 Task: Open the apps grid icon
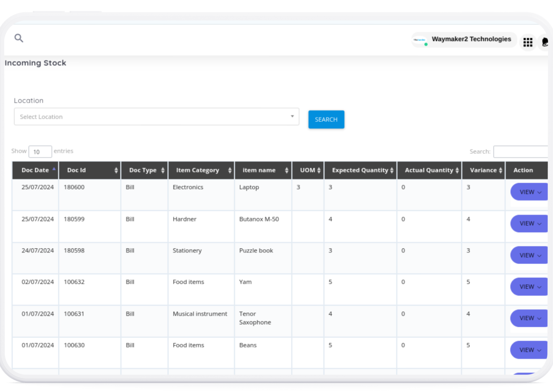pos(528,42)
